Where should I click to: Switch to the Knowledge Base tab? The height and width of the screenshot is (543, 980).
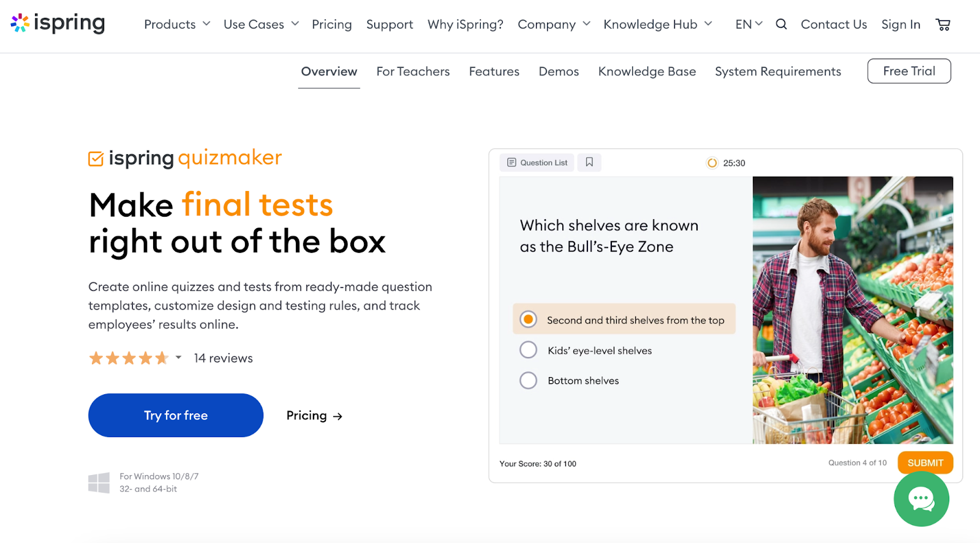click(647, 72)
